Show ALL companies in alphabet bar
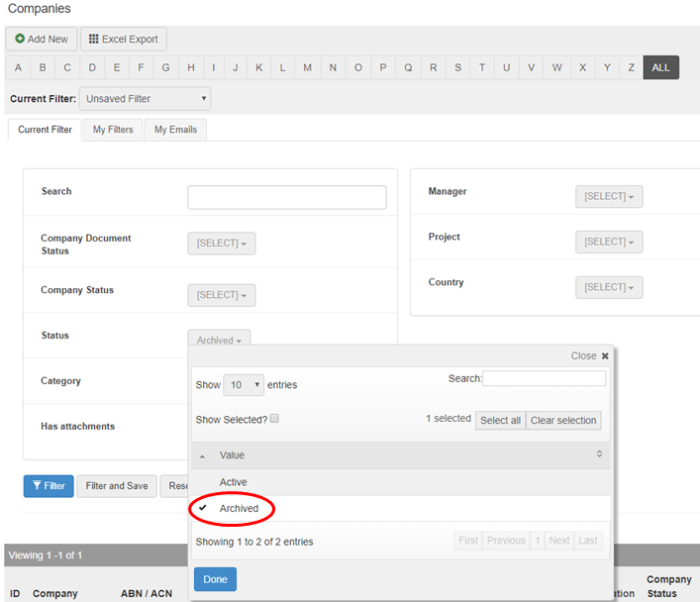Screen dimensions: 700x602 (660, 67)
